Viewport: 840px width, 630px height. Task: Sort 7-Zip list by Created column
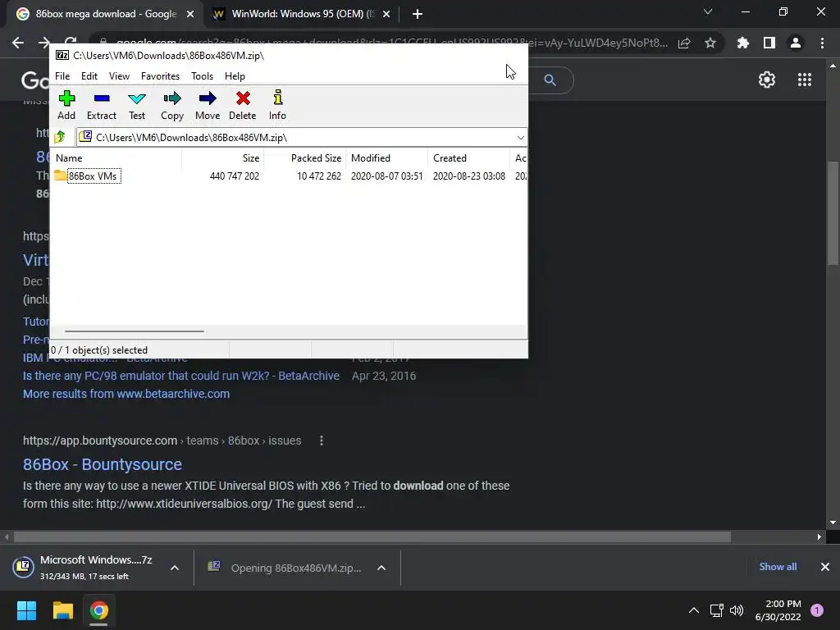tap(468, 158)
